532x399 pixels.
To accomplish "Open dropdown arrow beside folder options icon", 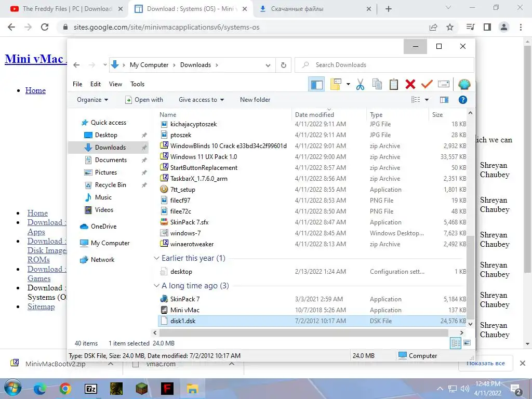I will click(x=348, y=84).
